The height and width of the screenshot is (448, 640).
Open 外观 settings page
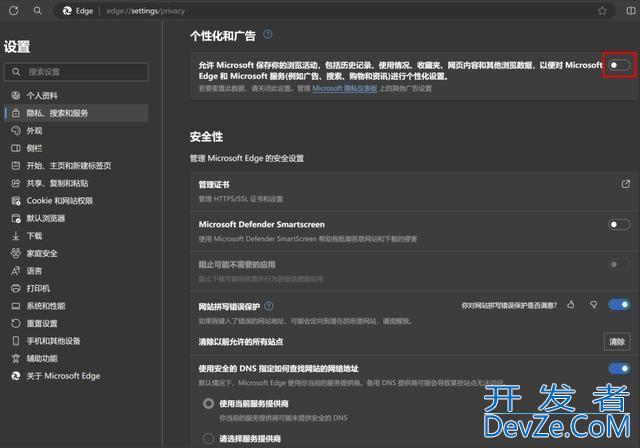[76, 131]
